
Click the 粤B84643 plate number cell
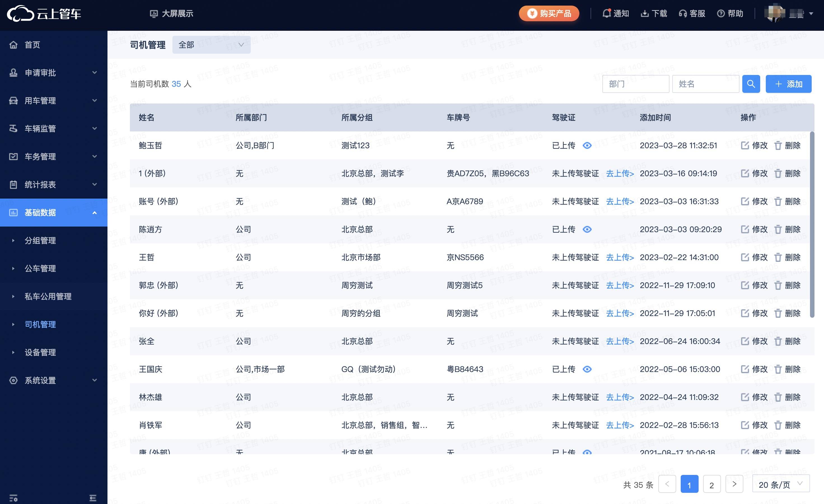465,369
